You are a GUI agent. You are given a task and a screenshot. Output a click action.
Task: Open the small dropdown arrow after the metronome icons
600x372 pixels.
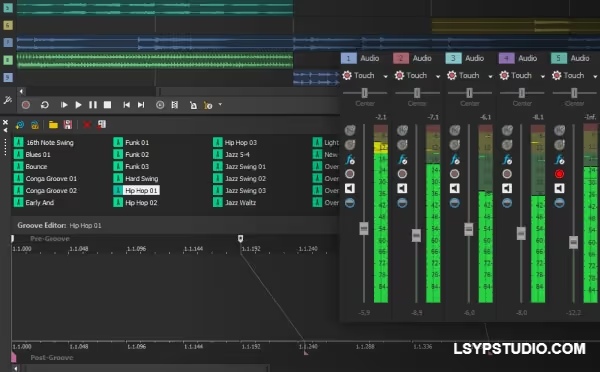tap(220, 104)
